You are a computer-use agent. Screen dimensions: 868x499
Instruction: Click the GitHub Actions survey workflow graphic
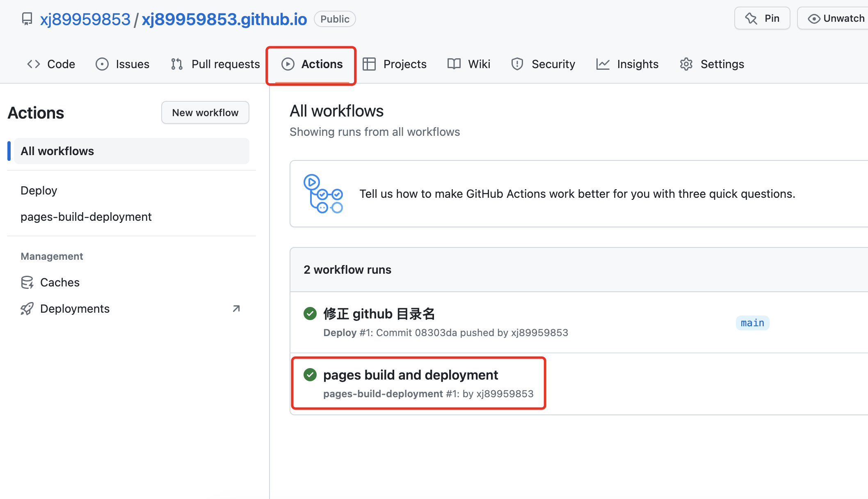click(x=323, y=194)
